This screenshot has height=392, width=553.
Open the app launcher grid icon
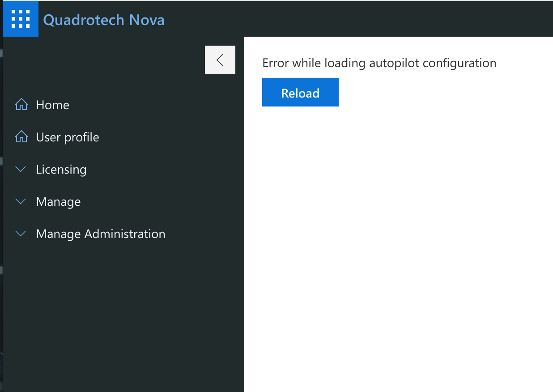click(x=21, y=19)
